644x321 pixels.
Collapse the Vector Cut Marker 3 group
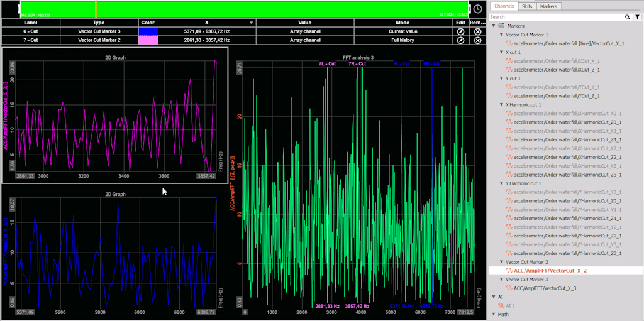[502, 279]
